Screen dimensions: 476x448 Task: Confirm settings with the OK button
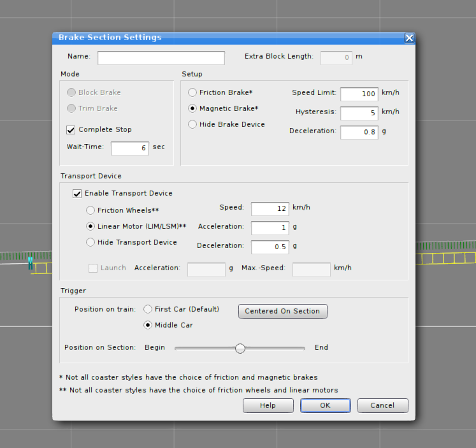(325, 406)
